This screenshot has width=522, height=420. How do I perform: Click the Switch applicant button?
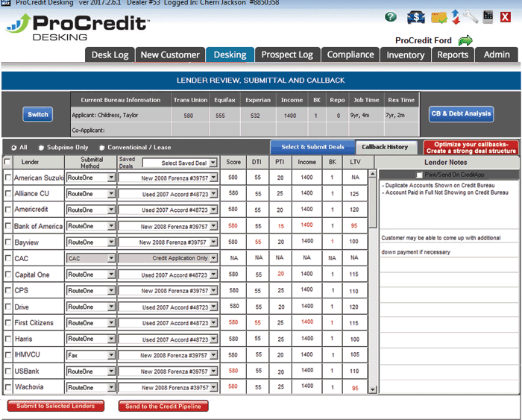(37, 115)
